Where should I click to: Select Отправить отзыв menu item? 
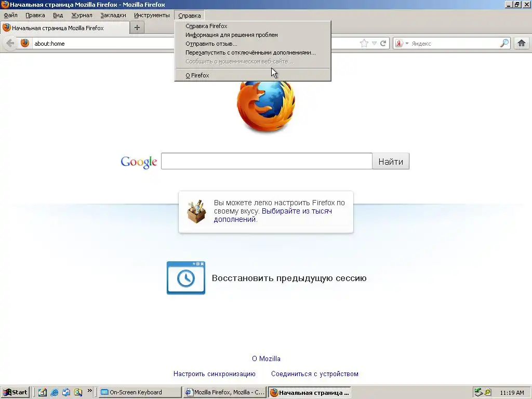253,44
